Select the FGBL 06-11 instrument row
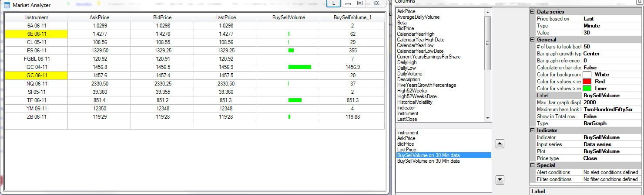The height and width of the screenshot is (195, 644). (x=37, y=59)
